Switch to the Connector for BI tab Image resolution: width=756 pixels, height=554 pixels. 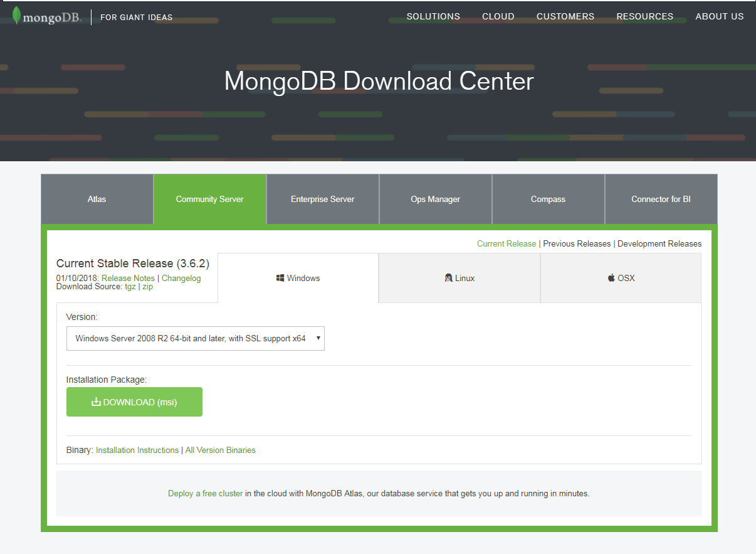pos(661,199)
